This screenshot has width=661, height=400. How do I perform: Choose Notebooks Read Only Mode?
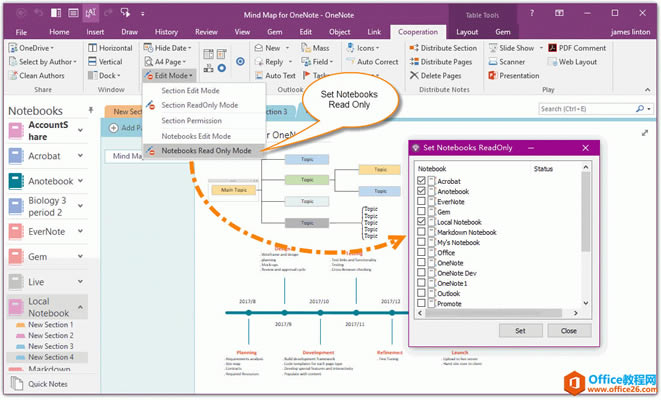(204, 151)
